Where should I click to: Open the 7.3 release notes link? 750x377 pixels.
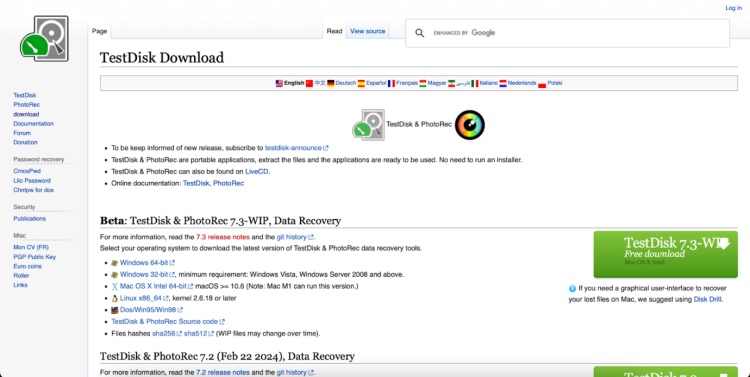coord(223,237)
